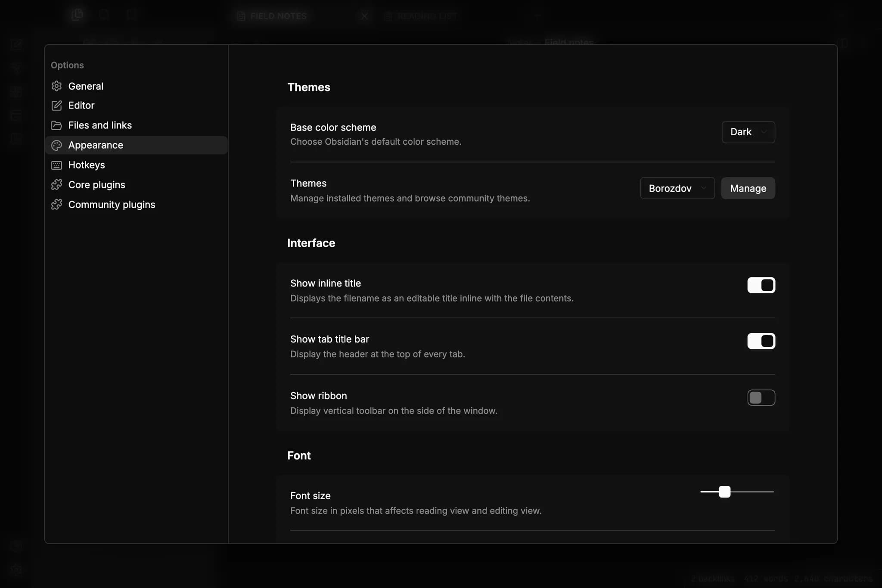
Task: Turn off Show inline title toggle
Action: tap(761, 285)
